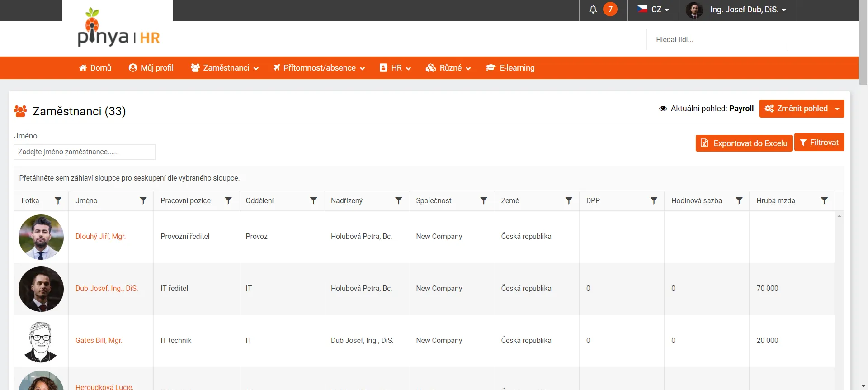Open Dlouhý Jiří, Mgr. employee profile link

[100, 237]
